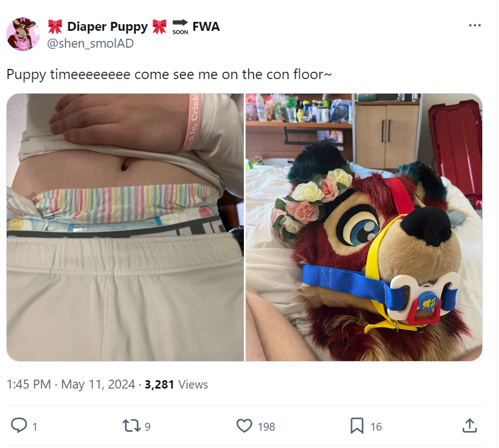Open the profile avatar picture

pos(23,34)
